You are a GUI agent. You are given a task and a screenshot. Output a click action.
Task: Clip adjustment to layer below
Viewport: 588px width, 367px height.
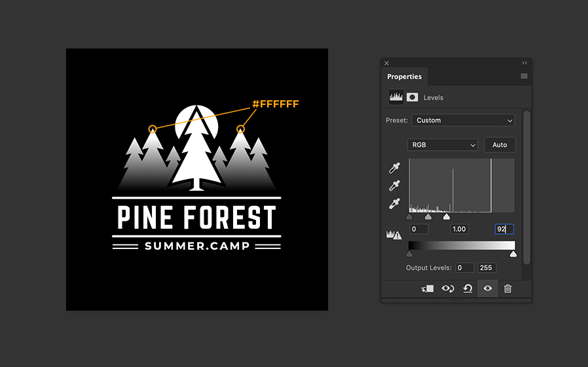pos(427,288)
